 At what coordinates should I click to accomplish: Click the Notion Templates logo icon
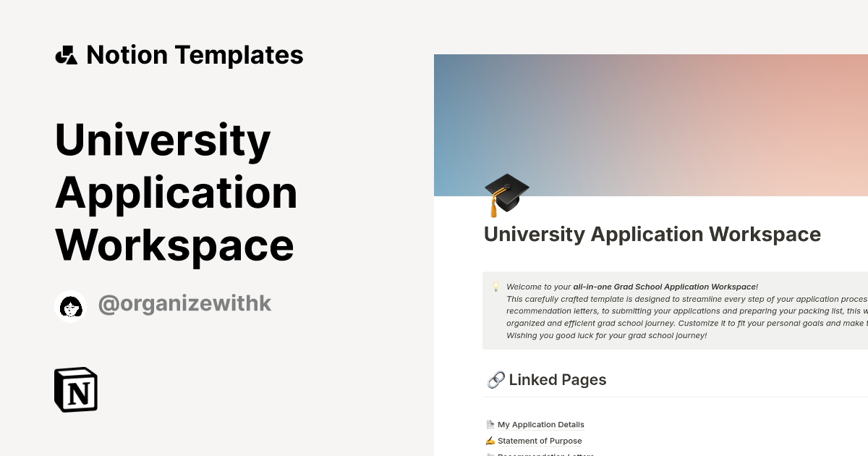(x=66, y=54)
